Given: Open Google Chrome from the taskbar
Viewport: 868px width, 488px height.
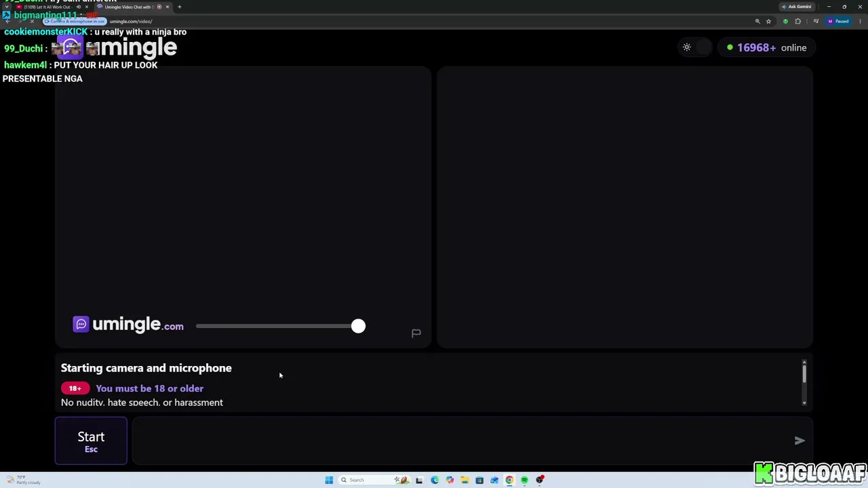Looking at the screenshot, I should (x=509, y=480).
